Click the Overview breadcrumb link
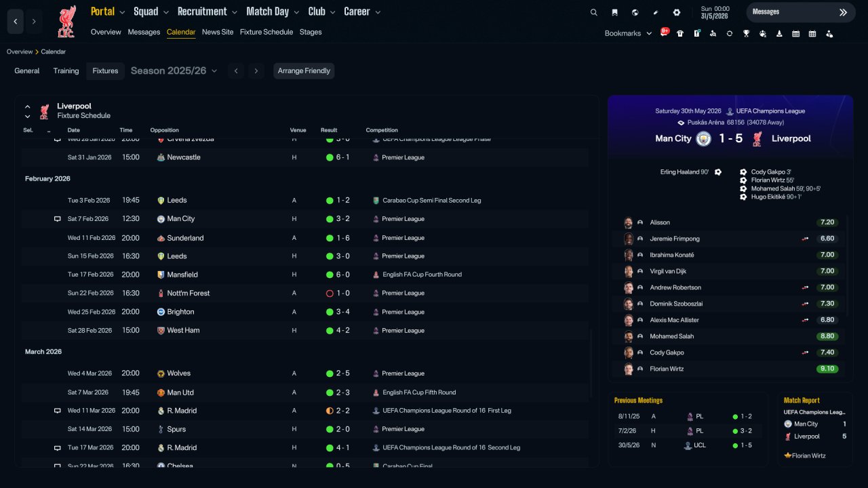This screenshot has width=868, height=488. click(x=20, y=52)
